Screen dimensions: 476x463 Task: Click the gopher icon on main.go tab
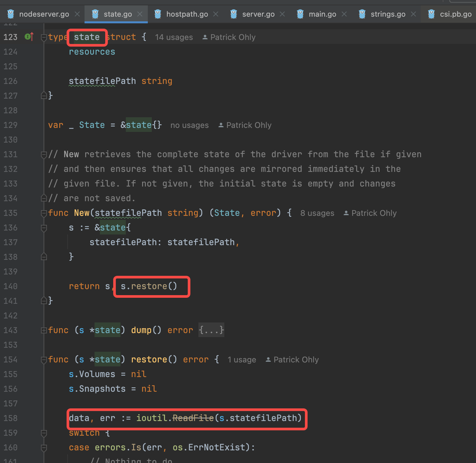pyautogui.click(x=300, y=14)
